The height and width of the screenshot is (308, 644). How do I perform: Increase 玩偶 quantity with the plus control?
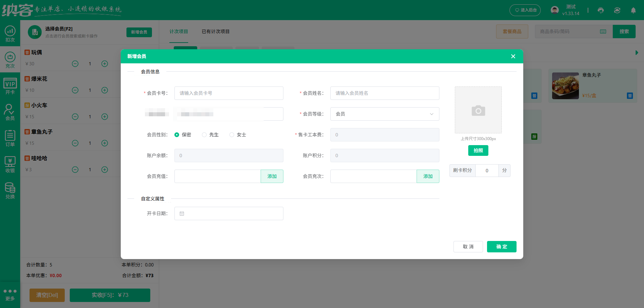[x=104, y=64]
